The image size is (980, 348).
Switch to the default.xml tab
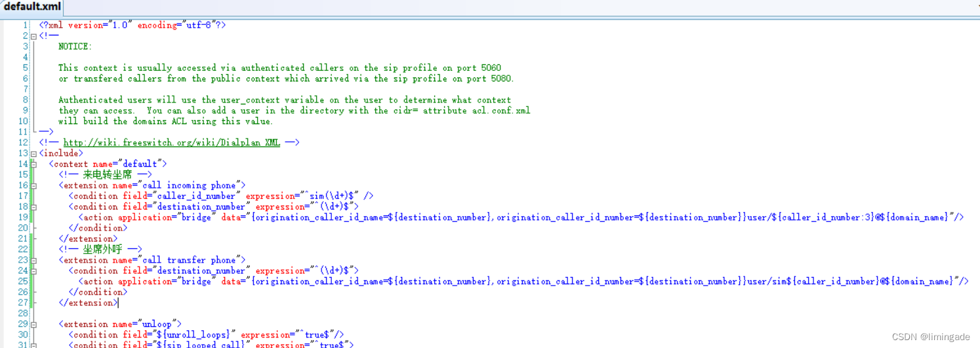pos(32,7)
